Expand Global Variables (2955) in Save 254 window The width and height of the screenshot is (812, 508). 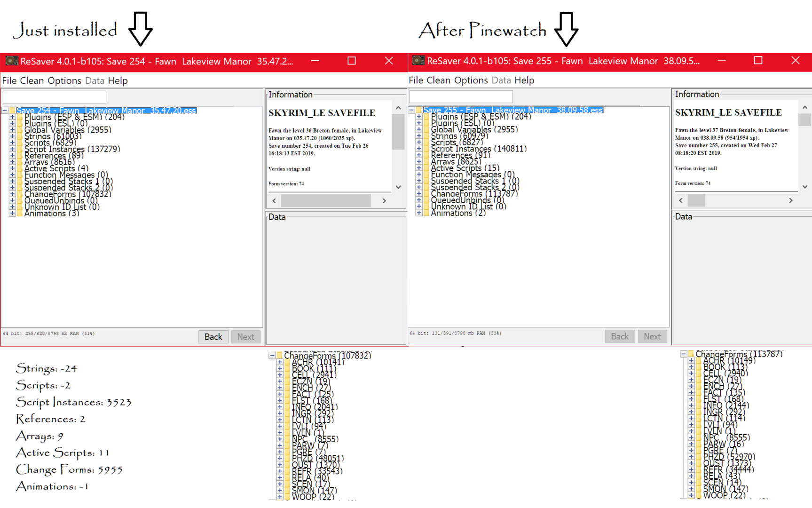pos(12,130)
